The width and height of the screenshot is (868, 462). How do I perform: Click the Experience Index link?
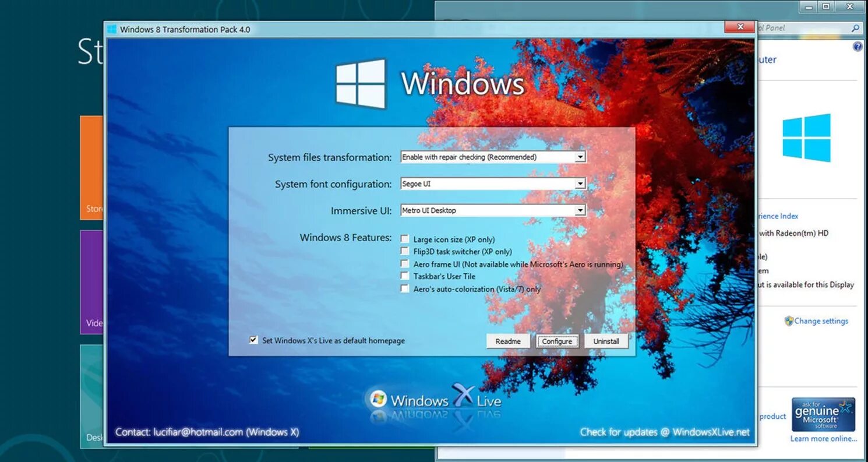click(x=777, y=216)
